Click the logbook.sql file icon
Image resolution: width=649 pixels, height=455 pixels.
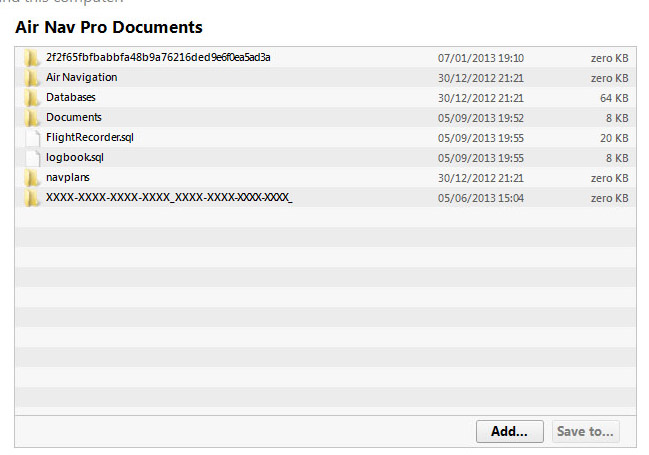[33, 158]
